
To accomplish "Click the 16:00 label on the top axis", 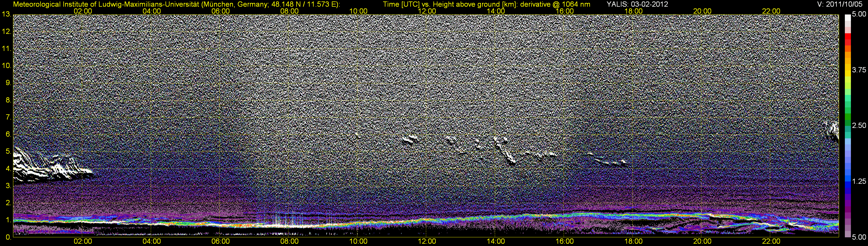I will (565, 11).
